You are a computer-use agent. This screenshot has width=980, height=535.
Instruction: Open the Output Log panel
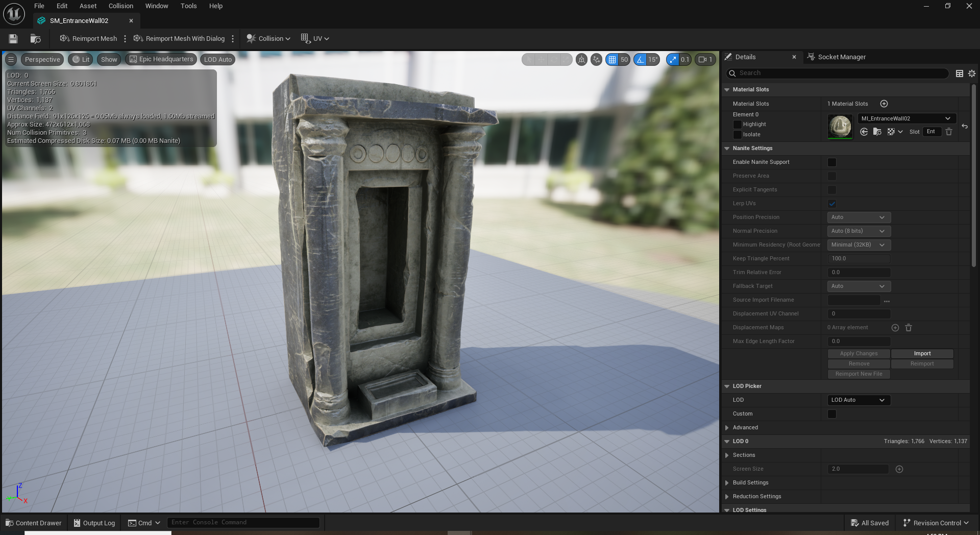pyautogui.click(x=94, y=523)
